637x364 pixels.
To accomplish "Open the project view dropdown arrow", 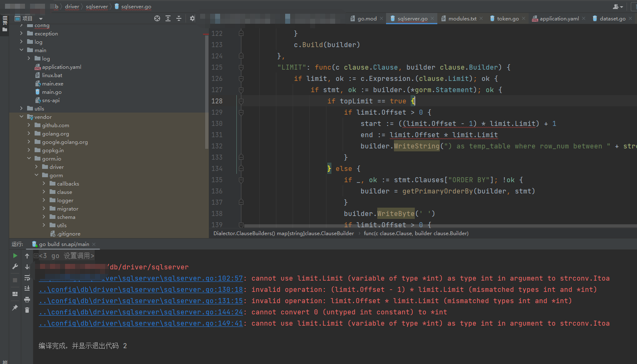I will tap(41, 19).
